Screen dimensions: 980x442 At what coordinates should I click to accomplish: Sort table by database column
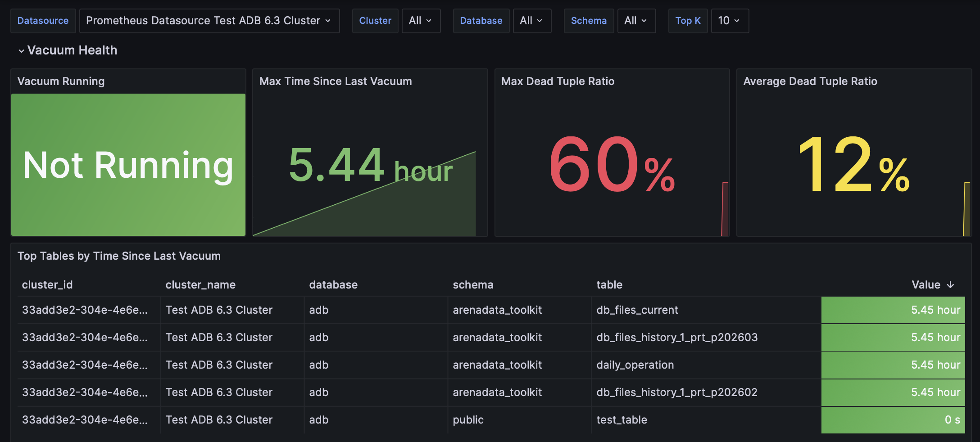click(333, 284)
